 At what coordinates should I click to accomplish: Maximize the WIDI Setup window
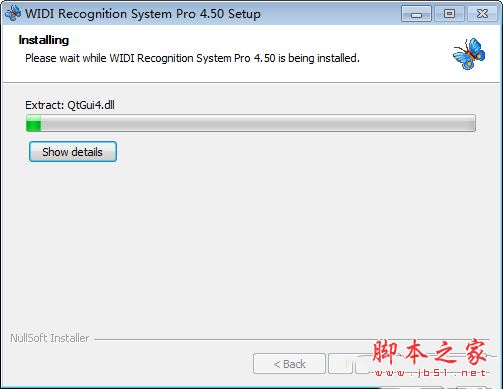click(x=449, y=14)
